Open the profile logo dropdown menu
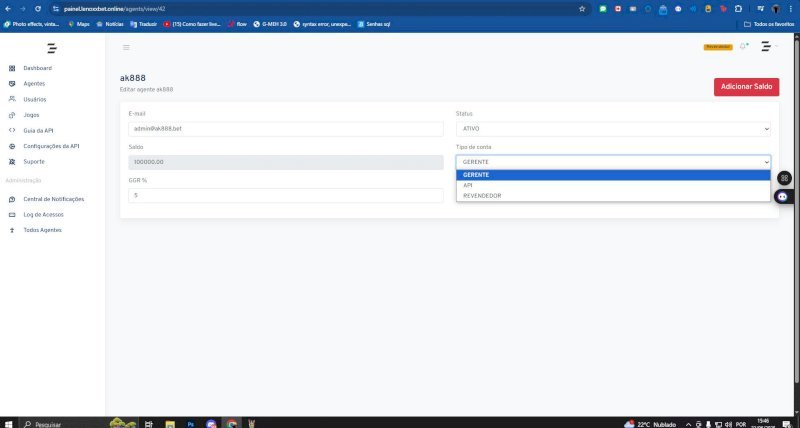This screenshot has width=800, height=428. pyautogui.click(x=767, y=47)
